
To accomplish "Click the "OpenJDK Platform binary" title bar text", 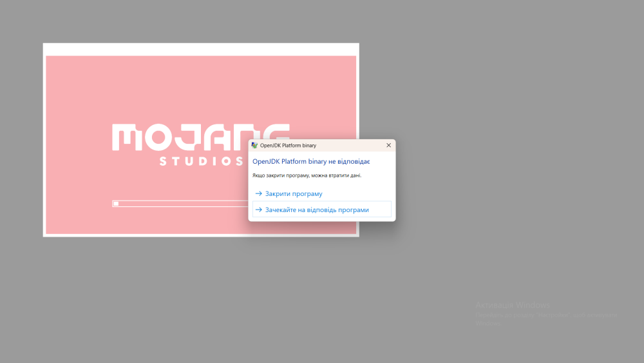I will 288,146.
